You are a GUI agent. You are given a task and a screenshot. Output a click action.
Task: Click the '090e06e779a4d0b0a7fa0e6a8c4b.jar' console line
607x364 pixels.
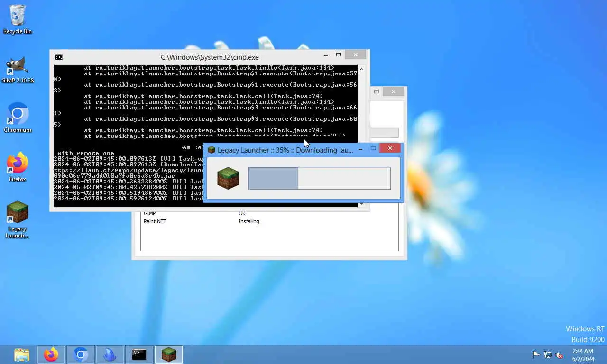(x=115, y=175)
